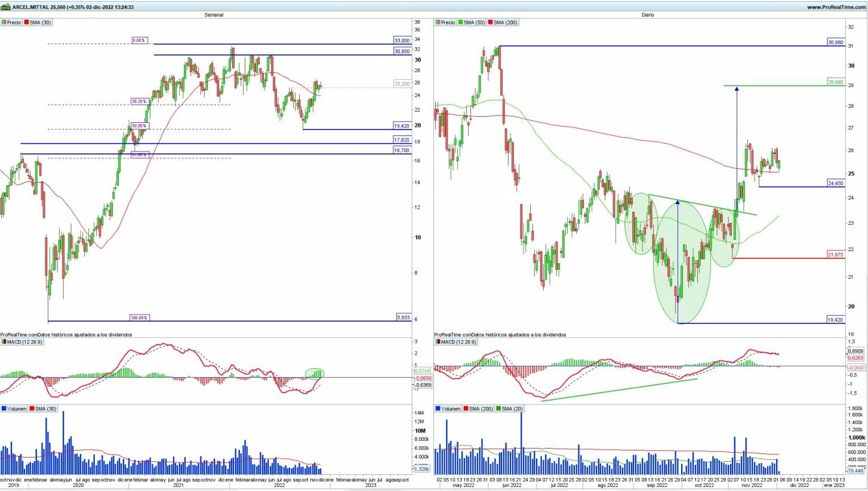The image size is (868, 491).
Task: Select the 30,980 resistance label on Diario chart
Action: [x=836, y=42]
